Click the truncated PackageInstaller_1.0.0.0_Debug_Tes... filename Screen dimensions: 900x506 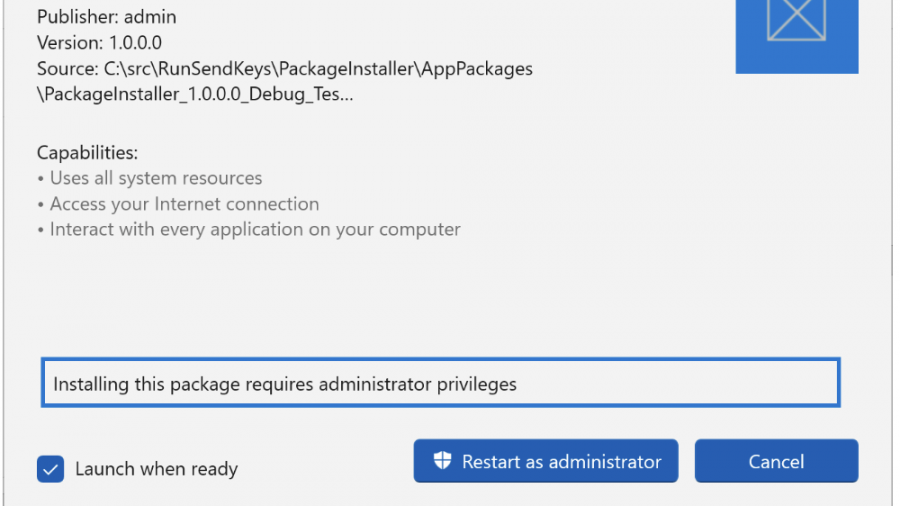click(195, 95)
